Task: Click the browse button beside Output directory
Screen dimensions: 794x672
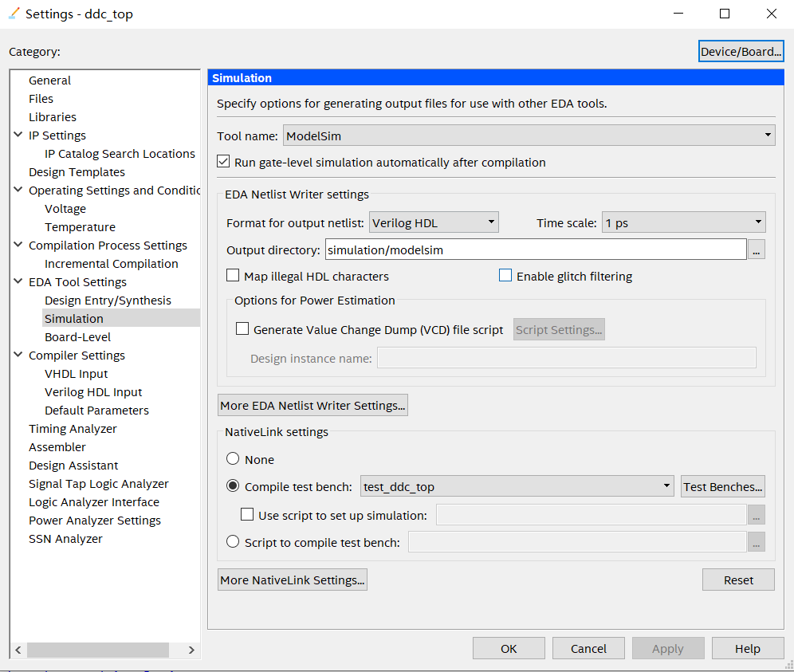Action: 757,250
